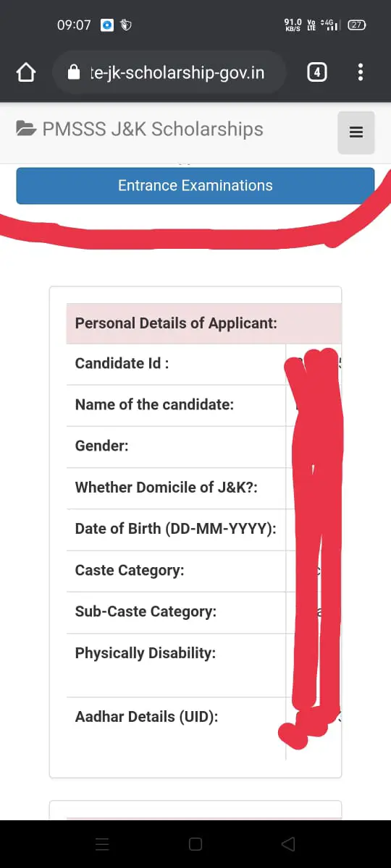Tap the battery indicator in status bar

(x=357, y=25)
